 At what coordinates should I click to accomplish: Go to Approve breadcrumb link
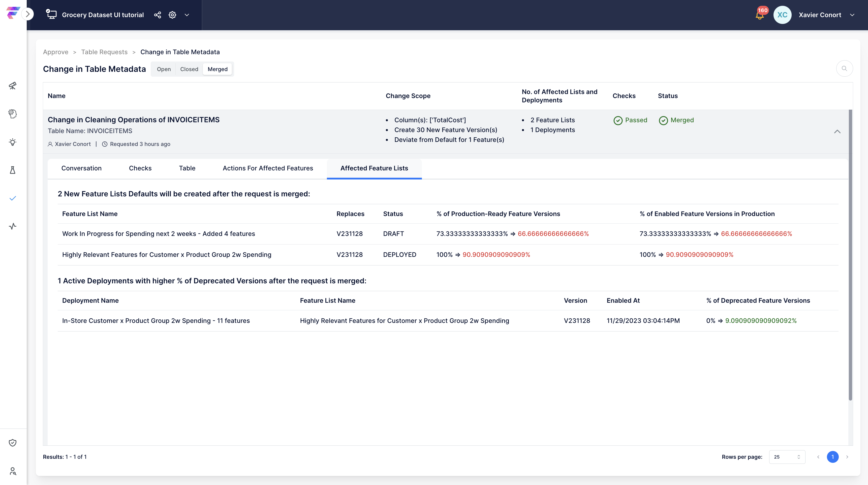[x=56, y=52]
